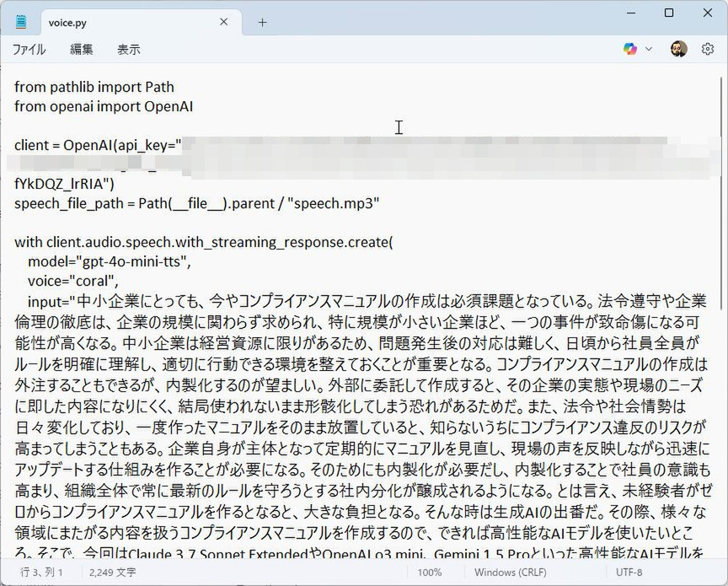Click the UTF-8 encoding indicator
This screenshot has width=728, height=586.
pyautogui.click(x=629, y=572)
